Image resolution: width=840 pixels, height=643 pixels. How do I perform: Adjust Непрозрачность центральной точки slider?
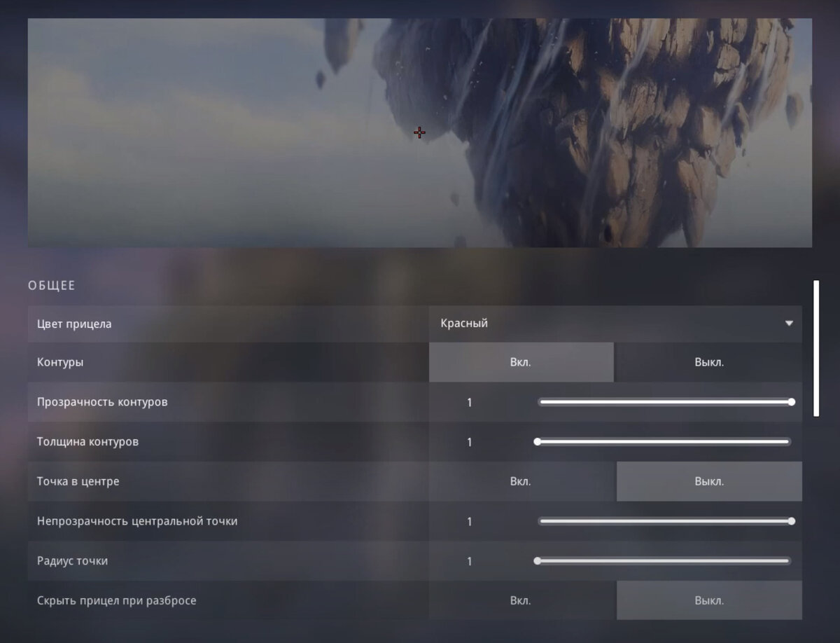(666, 521)
